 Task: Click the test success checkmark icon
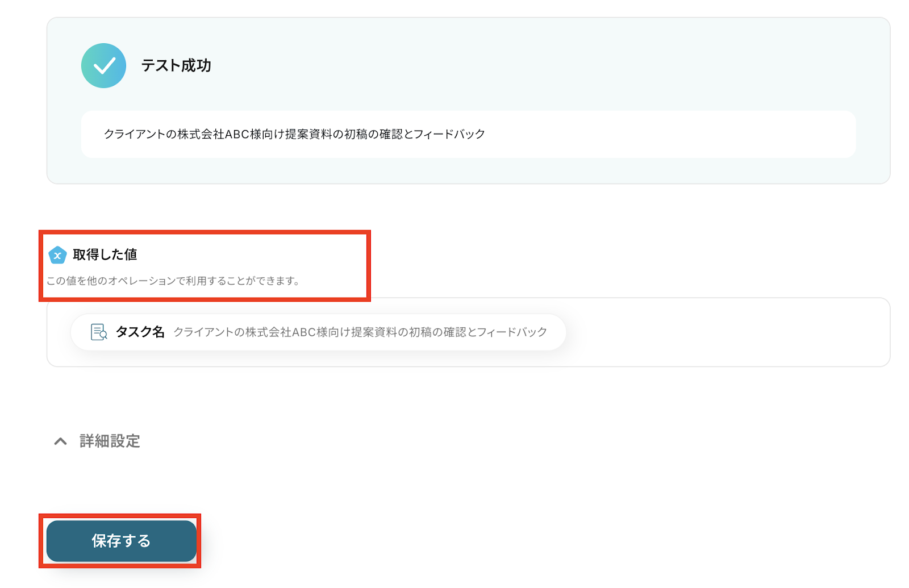click(103, 65)
